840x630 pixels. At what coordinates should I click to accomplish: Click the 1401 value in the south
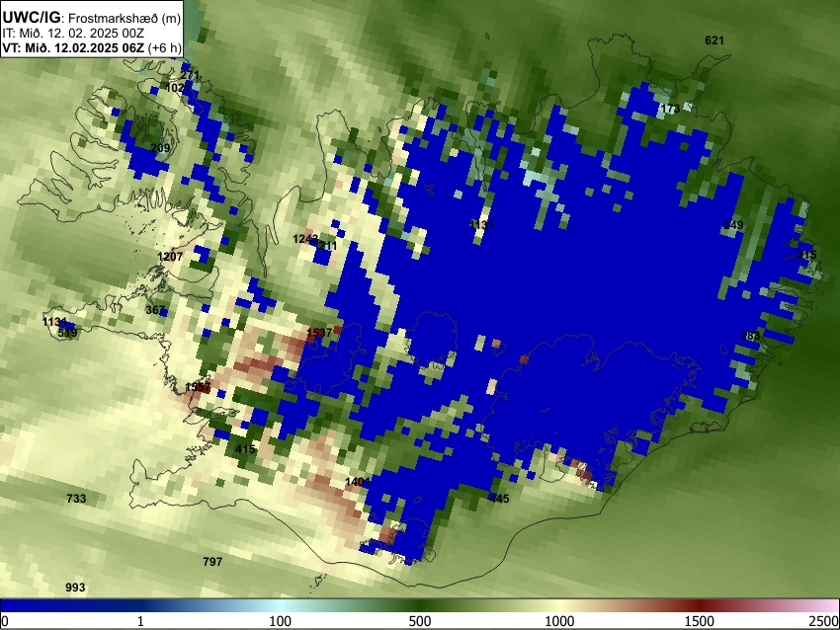pos(358,482)
